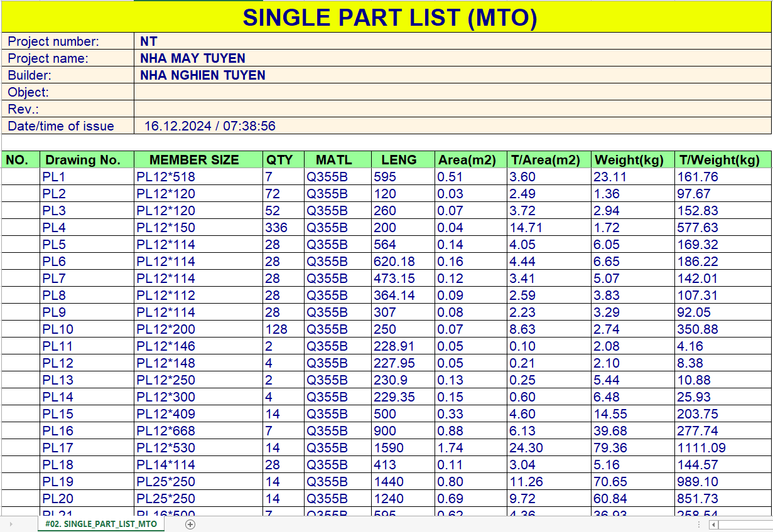Click the 'Project name:' label cell
This screenshot has width=773, height=532.
68,58
